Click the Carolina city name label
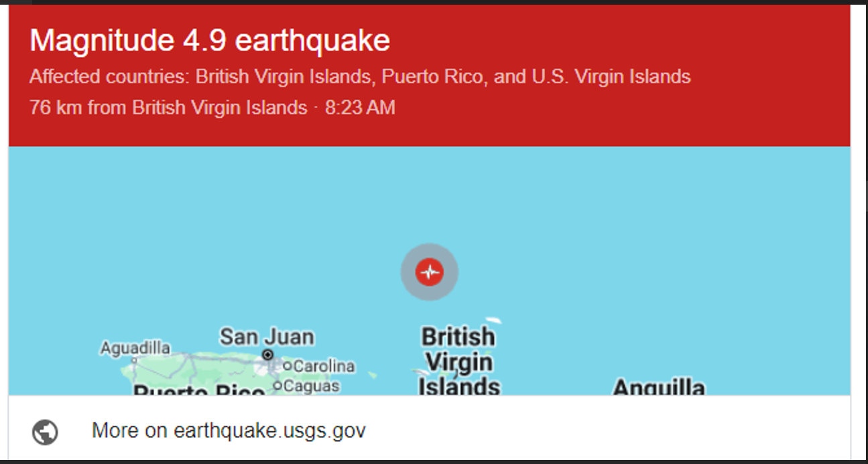This screenshot has width=868, height=464. click(324, 366)
